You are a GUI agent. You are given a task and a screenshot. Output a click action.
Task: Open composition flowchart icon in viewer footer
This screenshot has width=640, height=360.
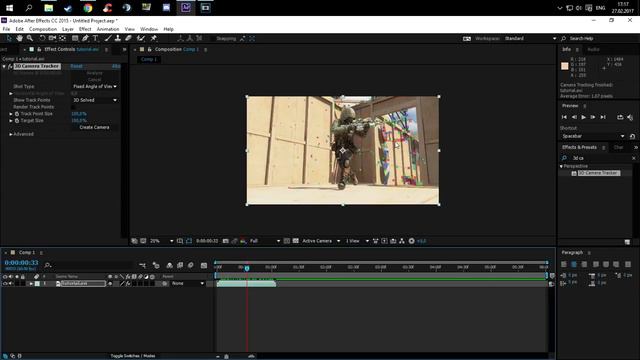point(402,241)
